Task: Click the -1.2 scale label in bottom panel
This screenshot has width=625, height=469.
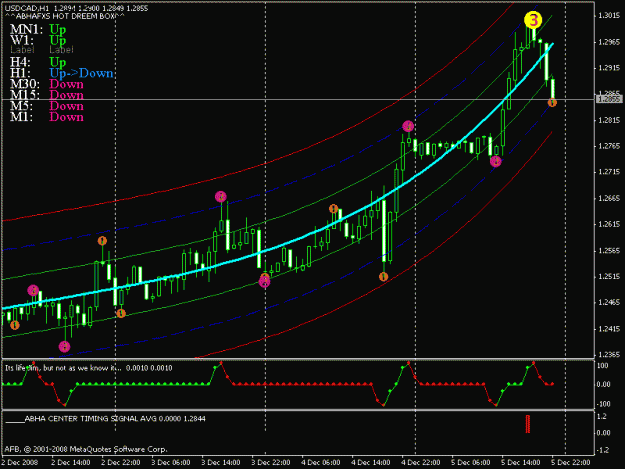Action: [x=603, y=450]
